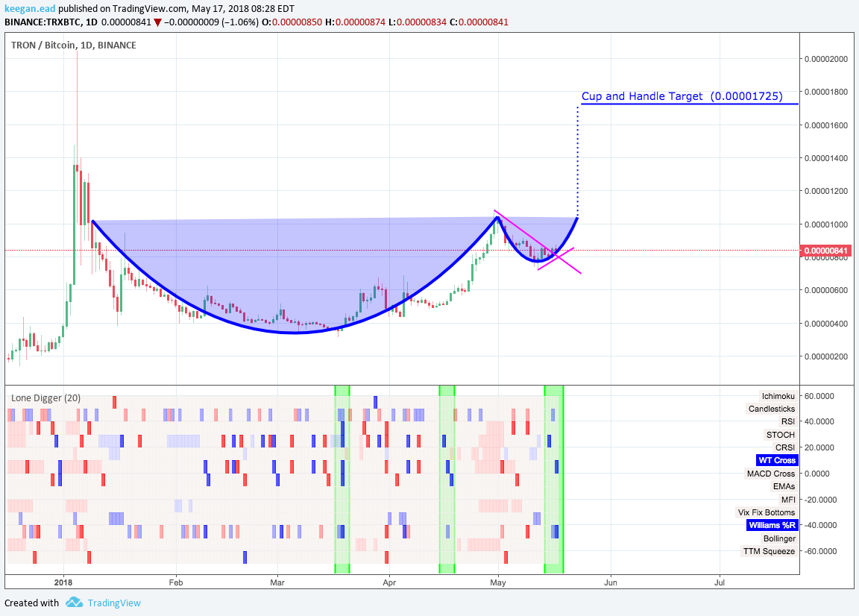
Task: Click the 0.00001000 price axis label
Action: pyautogui.click(x=826, y=224)
